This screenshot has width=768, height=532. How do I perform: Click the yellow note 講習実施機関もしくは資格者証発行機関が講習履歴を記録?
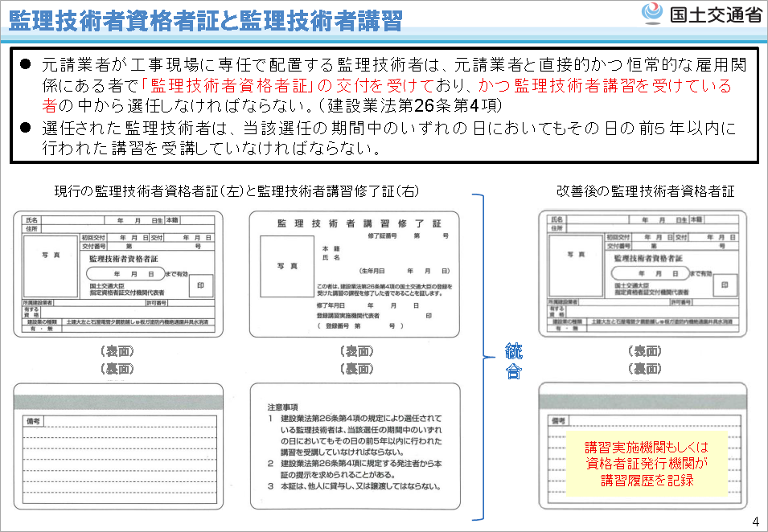point(647,464)
